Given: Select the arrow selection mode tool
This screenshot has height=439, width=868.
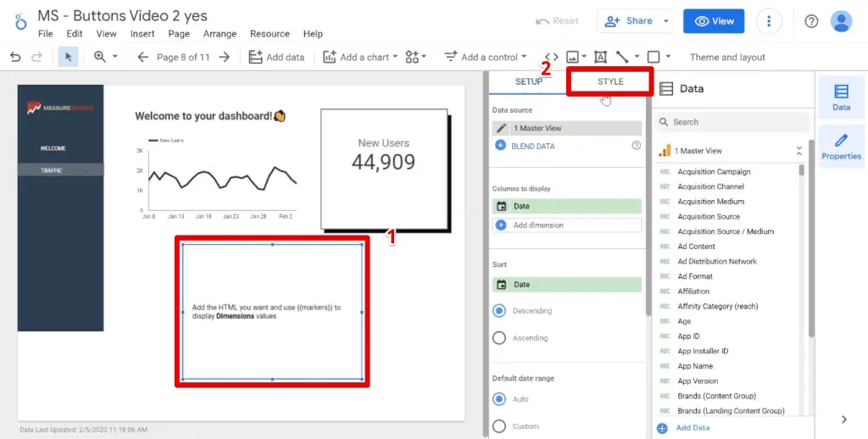Looking at the screenshot, I should tap(68, 57).
